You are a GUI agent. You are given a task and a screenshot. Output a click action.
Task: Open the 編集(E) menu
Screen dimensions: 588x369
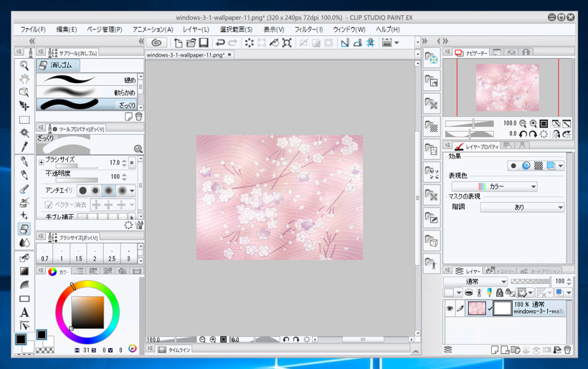(67, 29)
